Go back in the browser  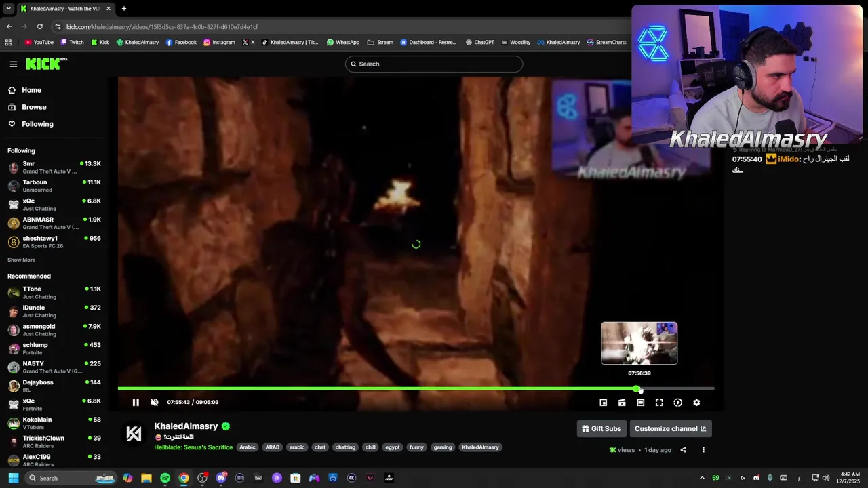(9, 26)
